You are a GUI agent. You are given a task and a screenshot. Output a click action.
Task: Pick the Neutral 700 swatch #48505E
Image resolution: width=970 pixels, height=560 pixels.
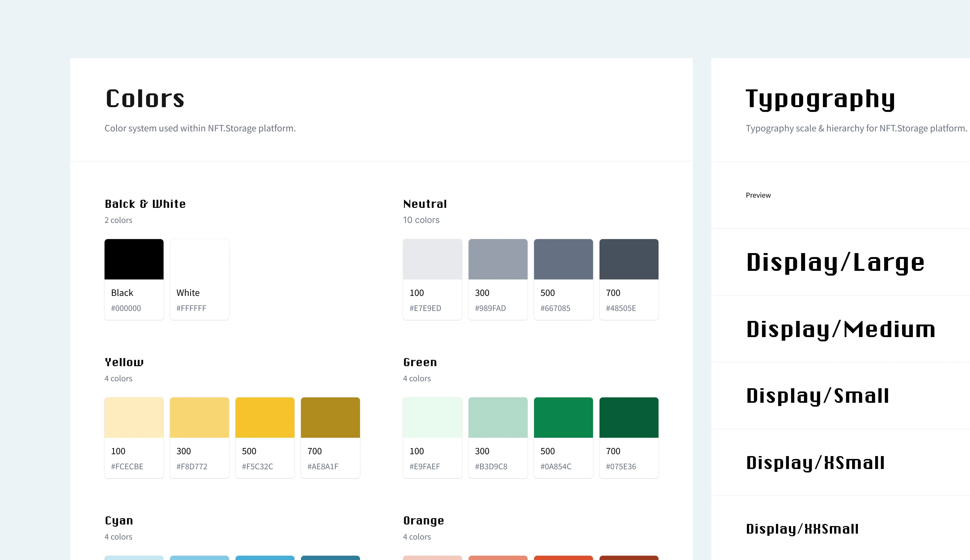629,279
